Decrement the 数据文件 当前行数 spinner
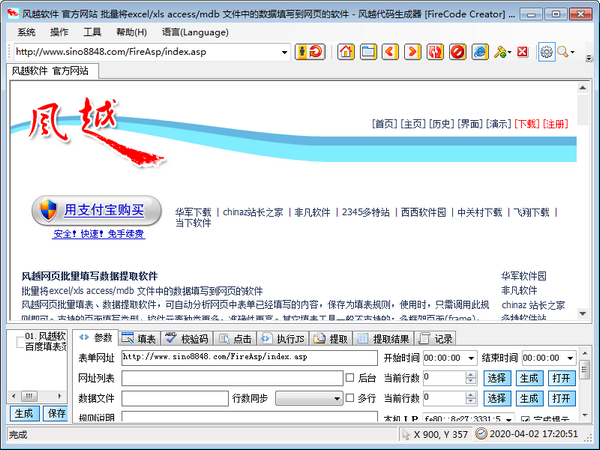 (x=471, y=401)
